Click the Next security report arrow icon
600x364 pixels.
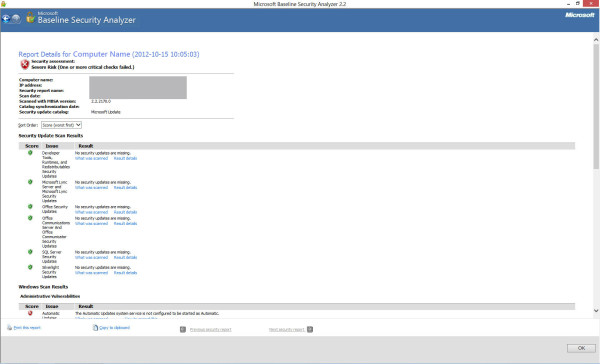[310, 330]
